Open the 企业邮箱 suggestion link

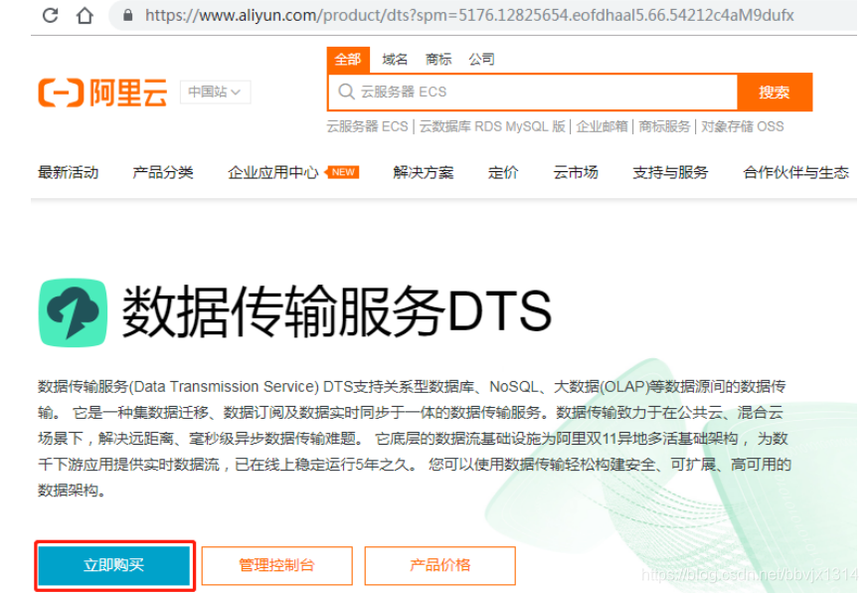pyautogui.click(x=602, y=127)
